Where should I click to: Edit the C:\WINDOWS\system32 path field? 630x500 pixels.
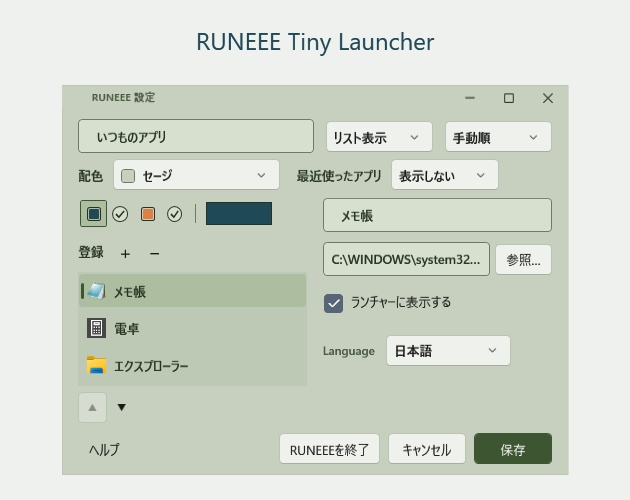(x=406, y=259)
